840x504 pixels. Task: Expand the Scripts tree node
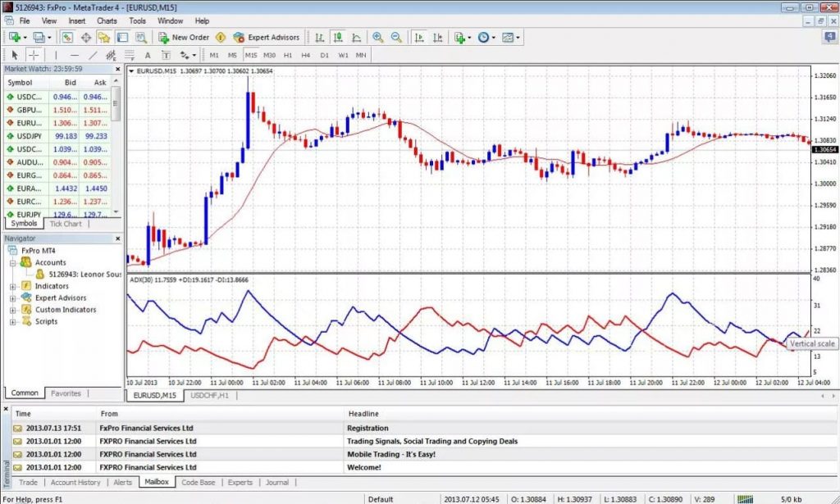[13, 321]
